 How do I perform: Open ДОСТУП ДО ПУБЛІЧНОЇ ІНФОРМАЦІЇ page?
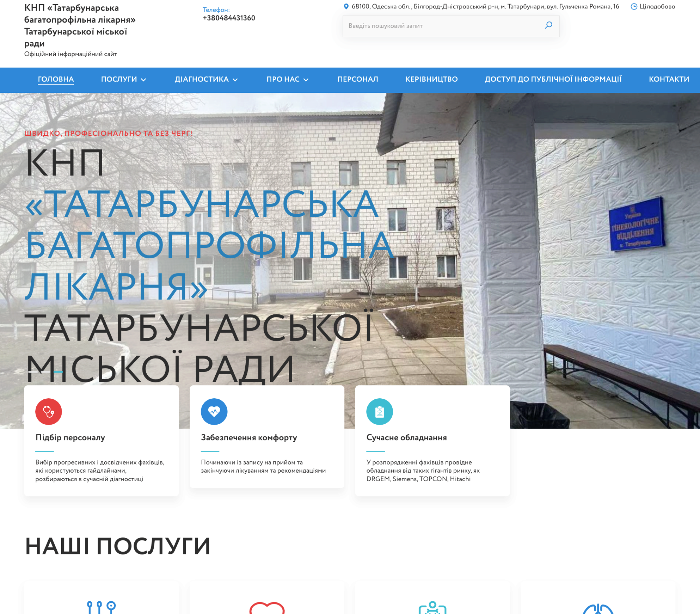click(553, 79)
